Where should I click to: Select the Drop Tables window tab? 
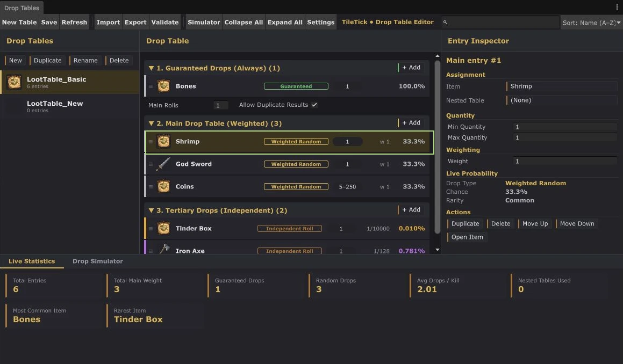click(22, 8)
